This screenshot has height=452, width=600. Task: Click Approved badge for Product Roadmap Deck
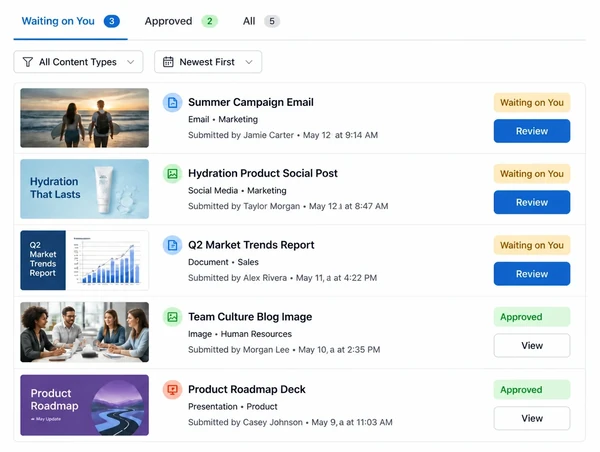click(532, 390)
